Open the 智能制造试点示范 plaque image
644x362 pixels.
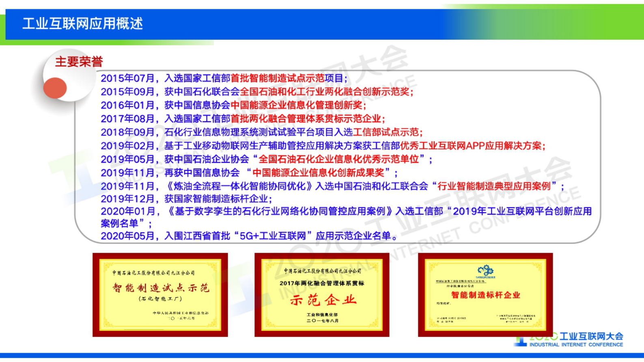pyautogui.click(x=160, y=295)
